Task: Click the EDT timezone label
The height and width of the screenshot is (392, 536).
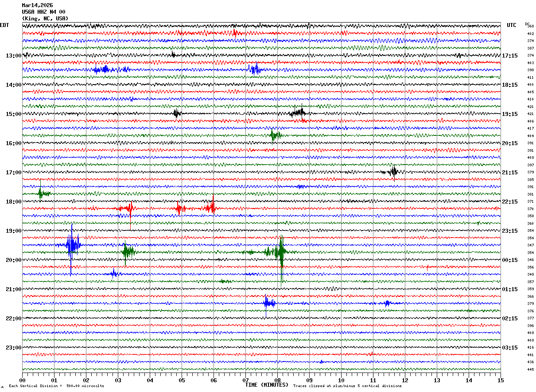Action: pos(4,25)
